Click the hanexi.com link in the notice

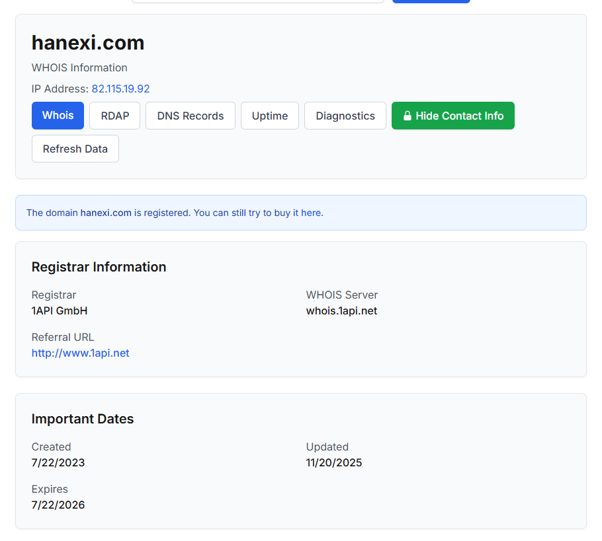(106, 213)
